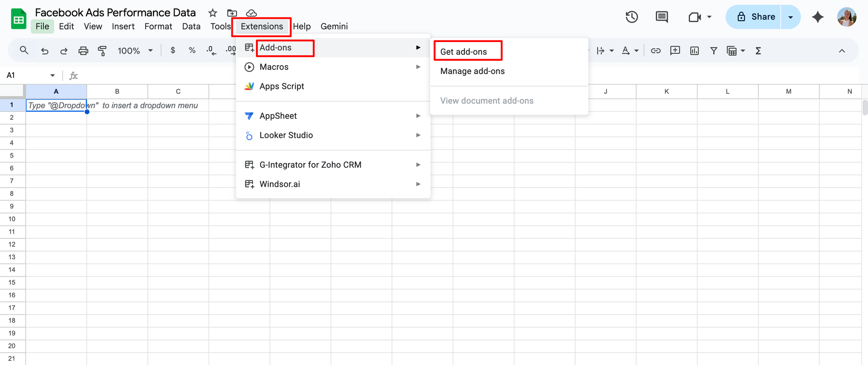868x365 pixels.
Task: Select cell A1
Action: (x=56, y=105)
